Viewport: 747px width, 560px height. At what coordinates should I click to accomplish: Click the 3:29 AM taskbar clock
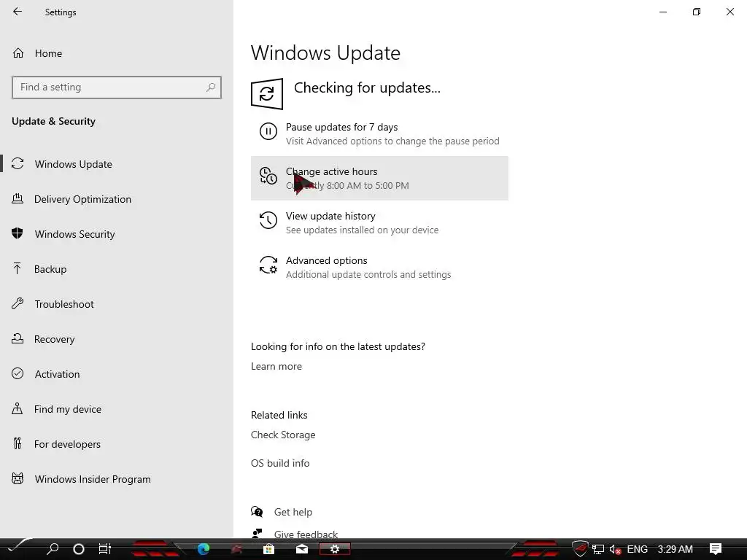coord(675,549)
